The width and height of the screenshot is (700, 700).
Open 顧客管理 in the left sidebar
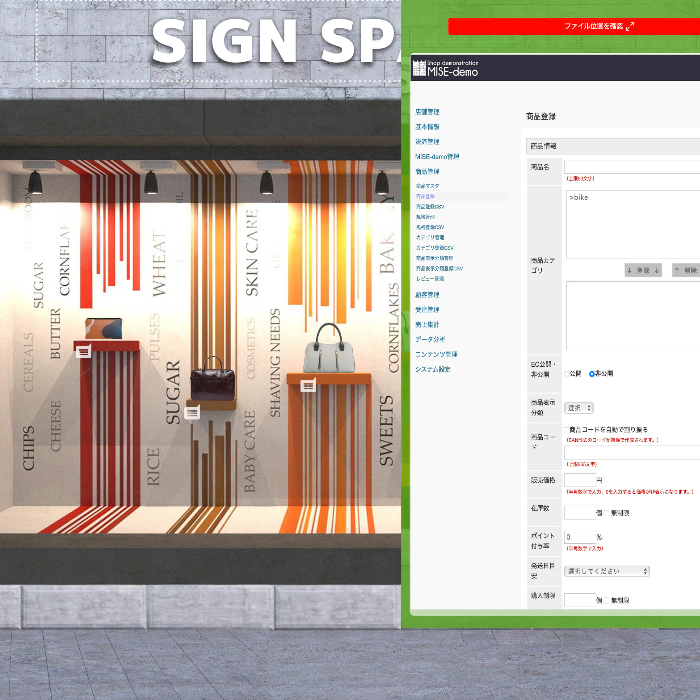pos(427,295)
